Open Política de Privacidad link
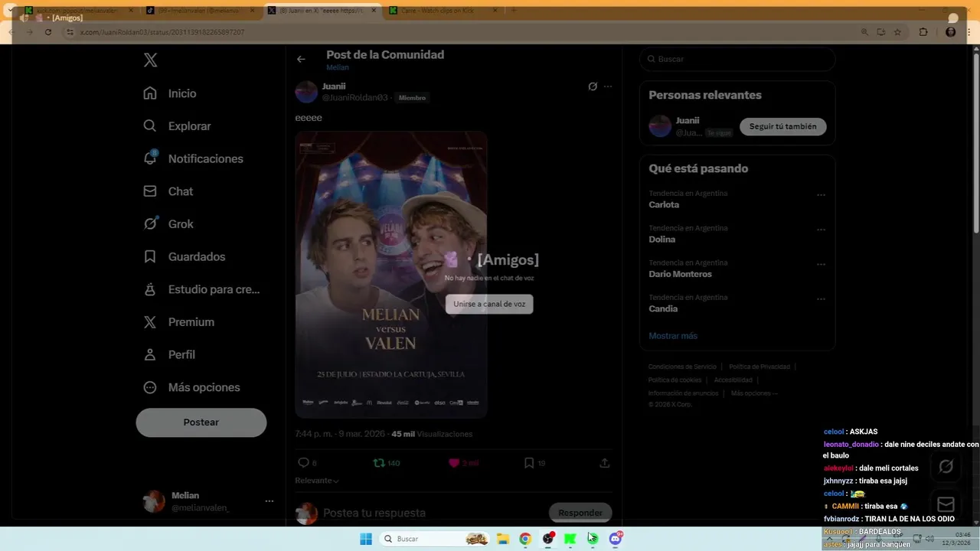 coord(759,367)
